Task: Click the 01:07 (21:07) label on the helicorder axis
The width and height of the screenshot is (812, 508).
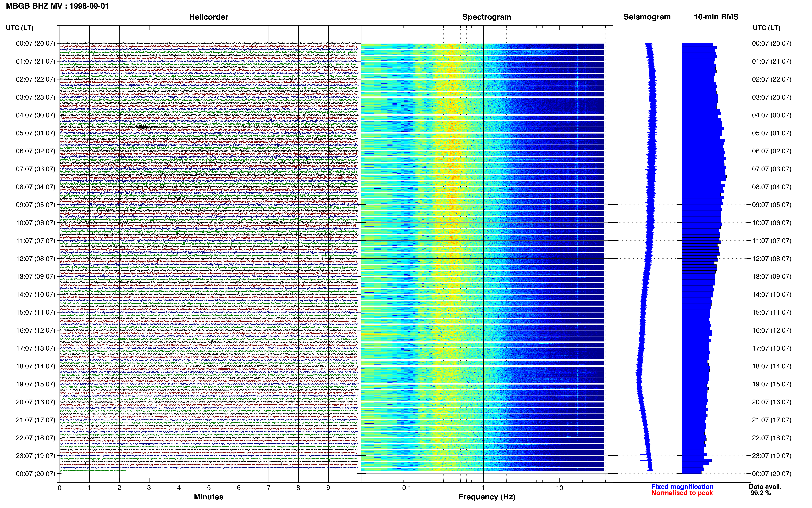Action: [x=36, y=61]
